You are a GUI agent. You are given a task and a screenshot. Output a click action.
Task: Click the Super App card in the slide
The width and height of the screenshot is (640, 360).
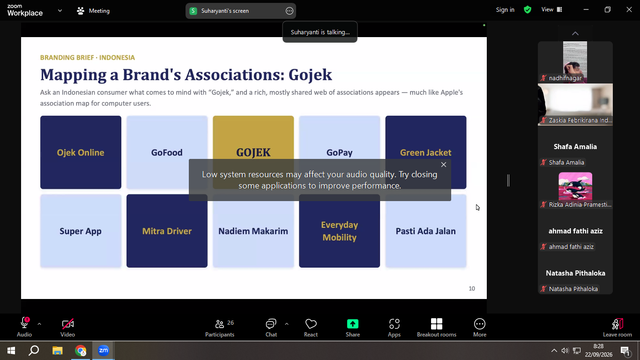click(x=80, y=231)
